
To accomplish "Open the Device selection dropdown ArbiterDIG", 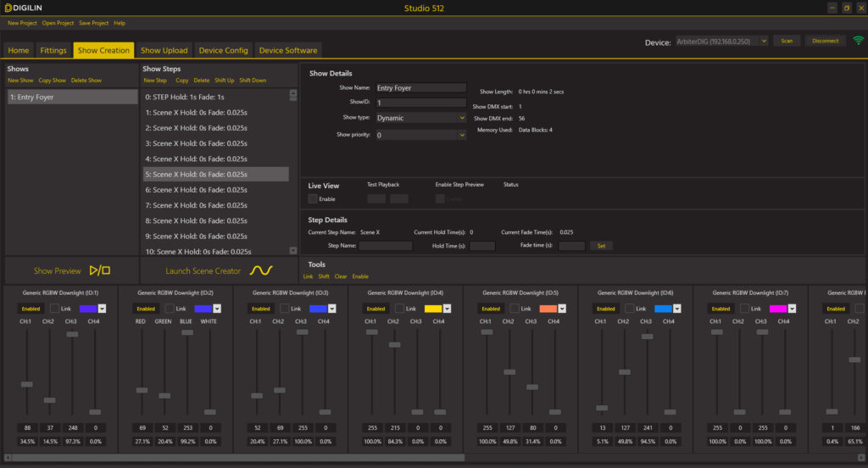I will point(721,41).
